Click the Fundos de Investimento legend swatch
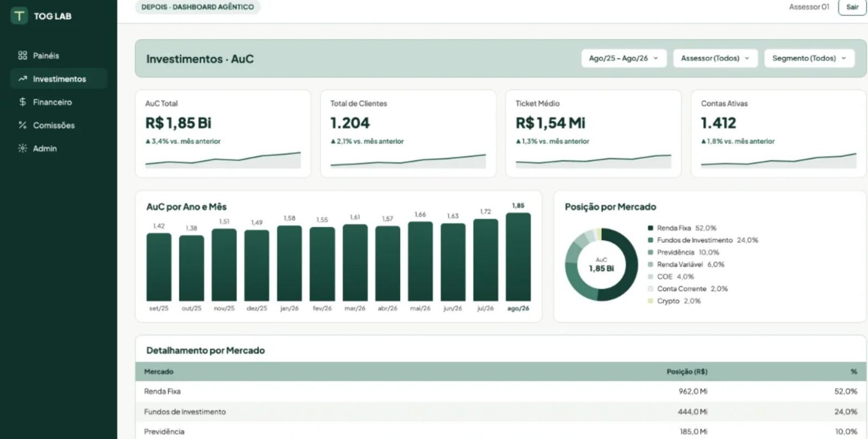The image size is (868, 439). [650, 240]
